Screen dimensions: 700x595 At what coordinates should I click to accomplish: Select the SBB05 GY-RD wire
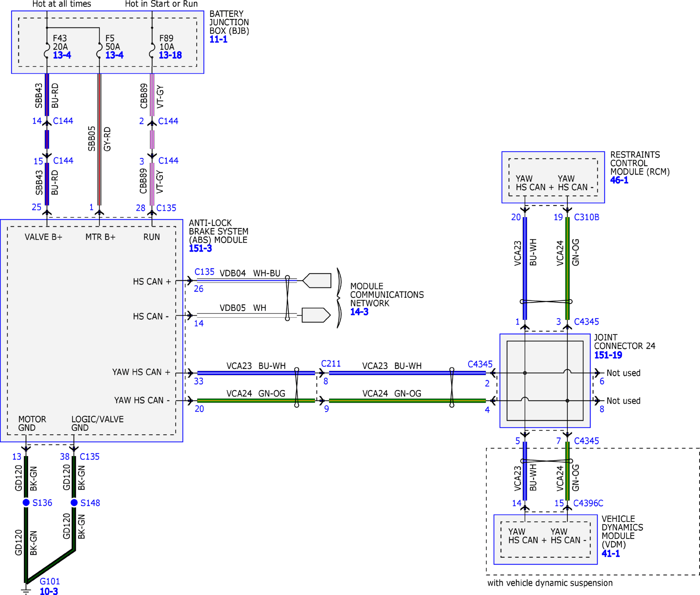tap(99, 139)
